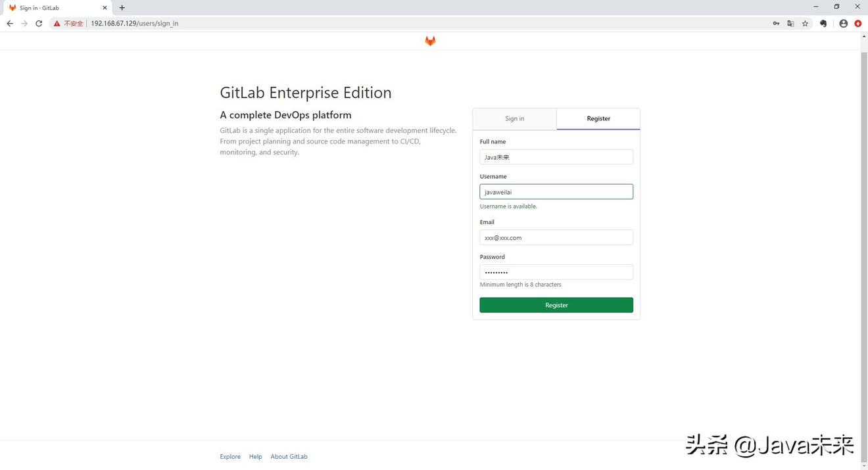Bookmark this page with the star
Screen dimensions: 868x470
click(x=805, y=24)
